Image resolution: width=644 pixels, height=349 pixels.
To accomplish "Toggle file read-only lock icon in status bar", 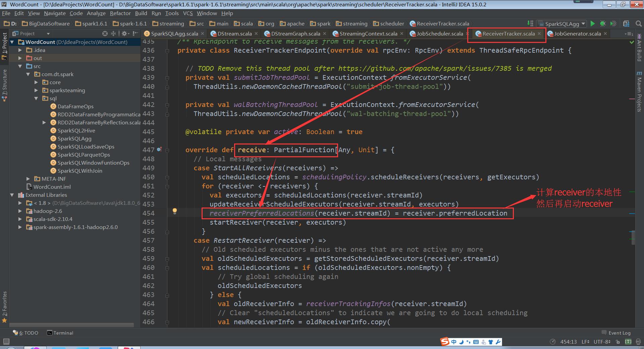I will [618, 342].
